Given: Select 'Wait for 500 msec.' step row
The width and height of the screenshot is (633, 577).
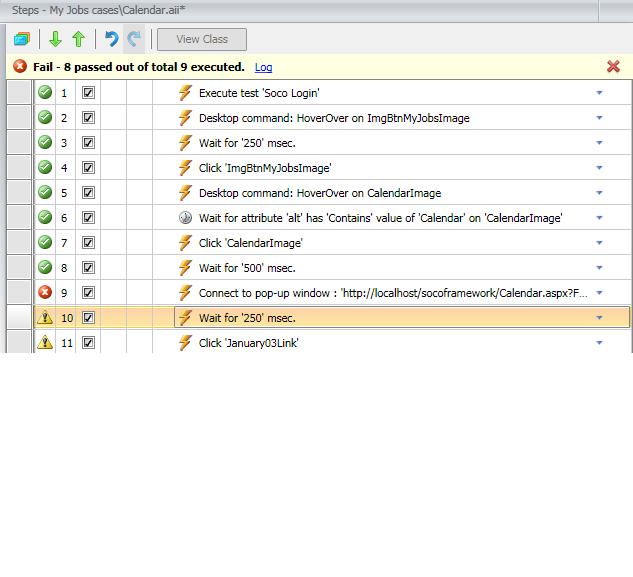Looking at the screenshot, I should coord(319,268).
